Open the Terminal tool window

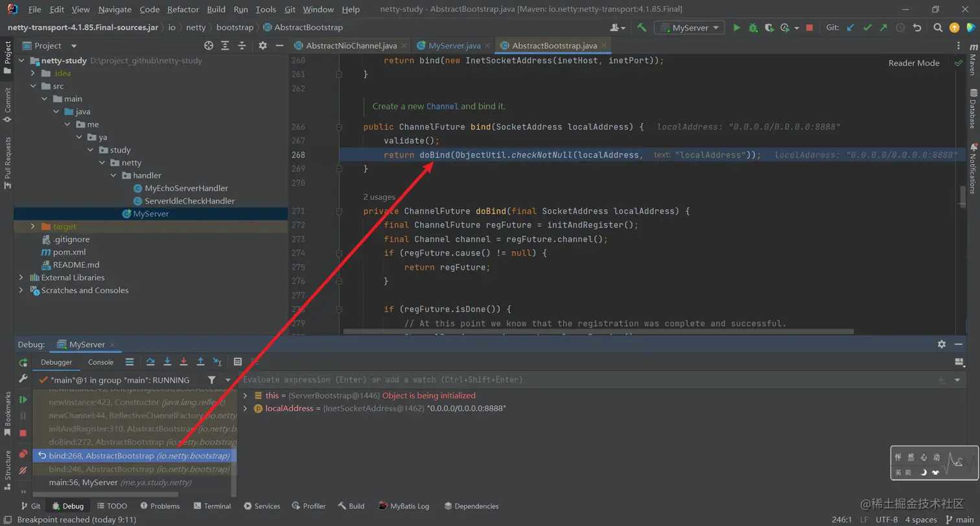[x=212, y=506]
